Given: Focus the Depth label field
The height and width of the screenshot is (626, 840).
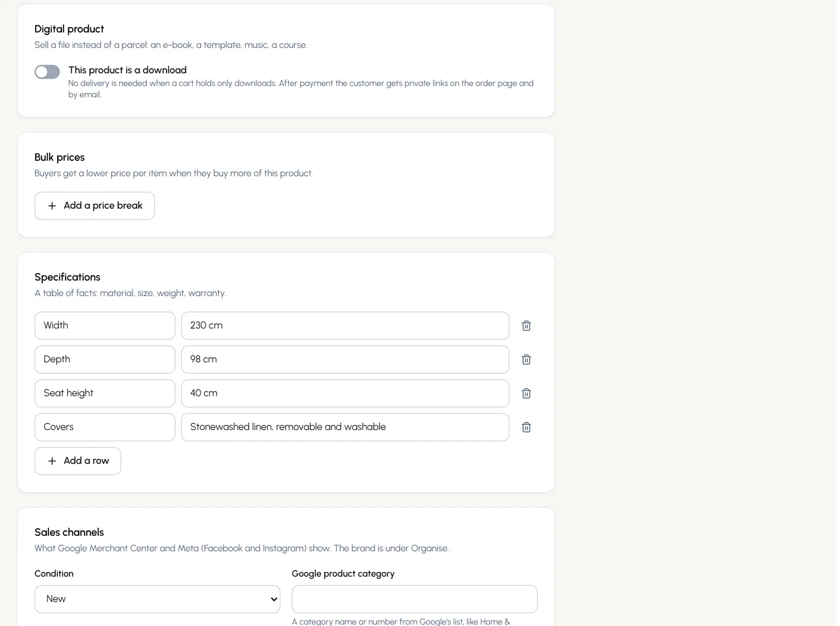Looking at the screenshot, I should tap(105, 360).
